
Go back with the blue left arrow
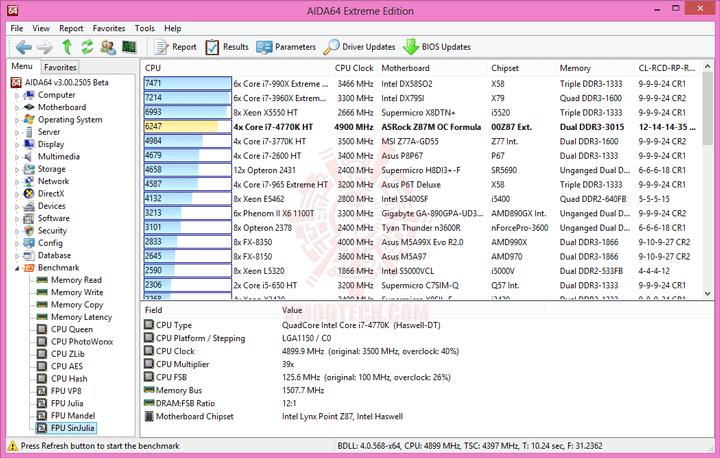23,47
